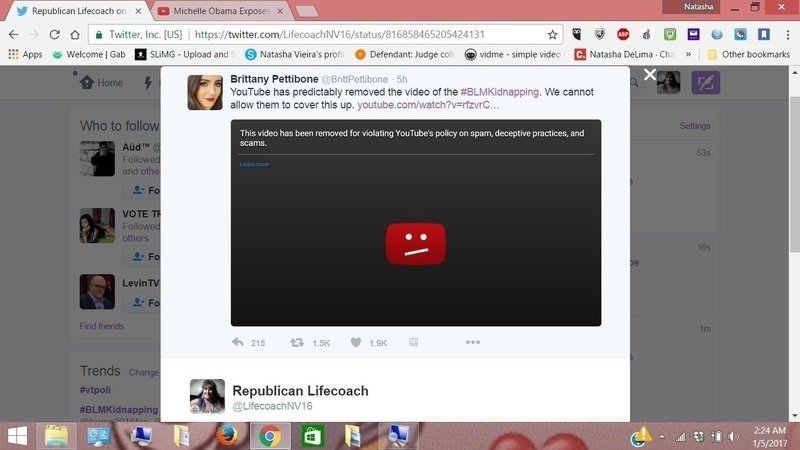Open File Explorer from the taskbar
800x450 pixels.
tap(56, 436)
